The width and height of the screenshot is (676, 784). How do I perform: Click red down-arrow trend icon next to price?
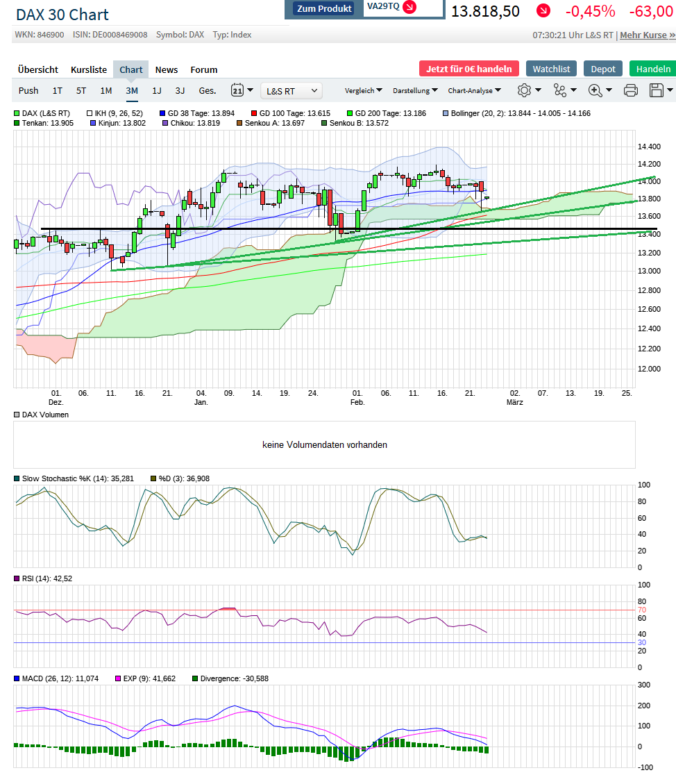tap(543, 11)
